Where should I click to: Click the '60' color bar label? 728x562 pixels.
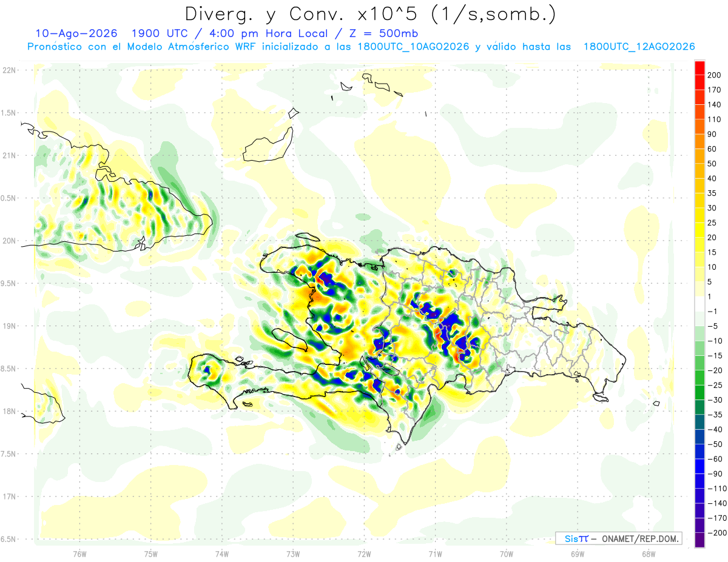[712, 149]
